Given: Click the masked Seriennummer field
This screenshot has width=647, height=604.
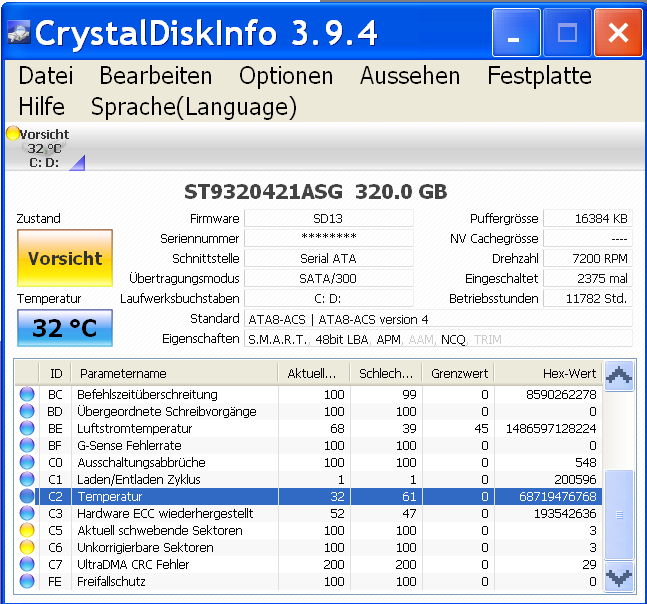Looking at the screenshot, I should [x=329, y=238].
